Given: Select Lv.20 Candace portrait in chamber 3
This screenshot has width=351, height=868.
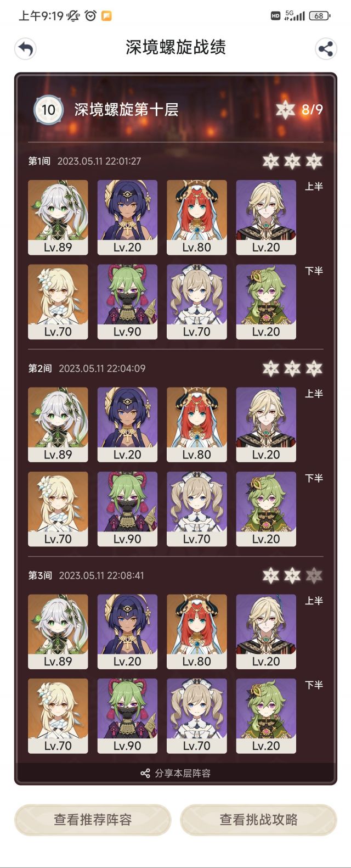Looking at the screenshot, I should (x=127, y=631).
